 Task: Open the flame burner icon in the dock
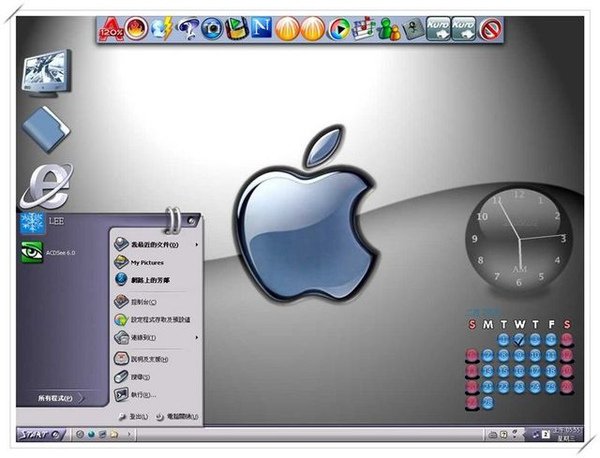click(x=136, y=28)
